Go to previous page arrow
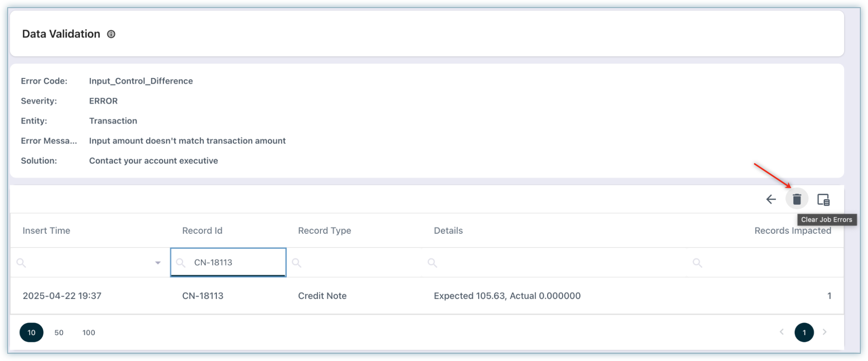Image resolution: width=868 pixels, height=361 pixels. [x=781, y=332]
